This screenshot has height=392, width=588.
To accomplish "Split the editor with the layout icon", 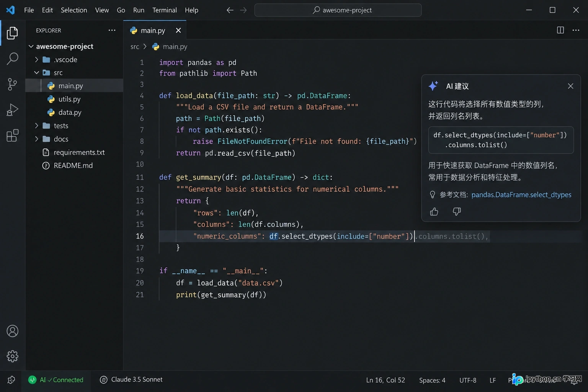I will tap(560, 30).
